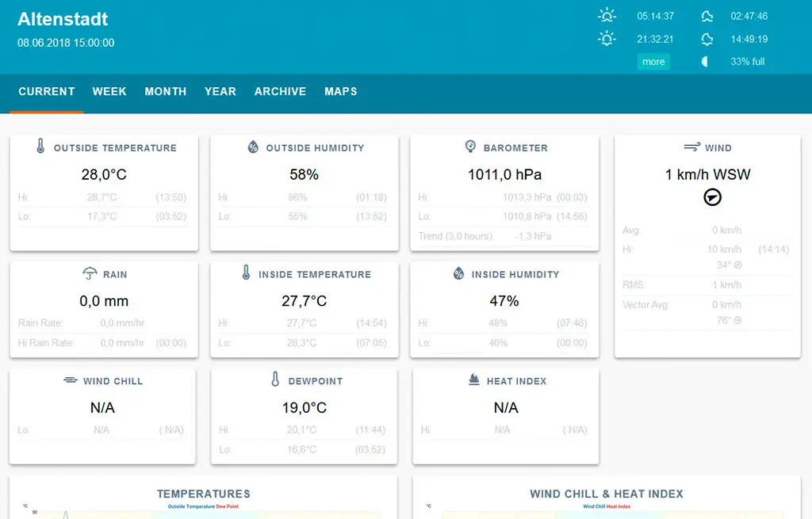Viewport: 812px width, 519px height.
Task: Switch to the MONTH tab
Action: [x=166, y=92]
